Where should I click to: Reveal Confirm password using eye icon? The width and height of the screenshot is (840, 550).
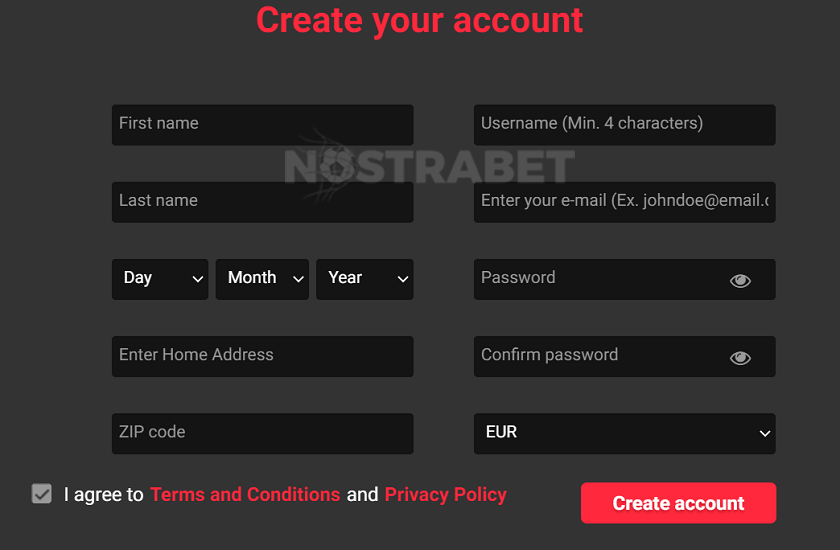[740, 357]
